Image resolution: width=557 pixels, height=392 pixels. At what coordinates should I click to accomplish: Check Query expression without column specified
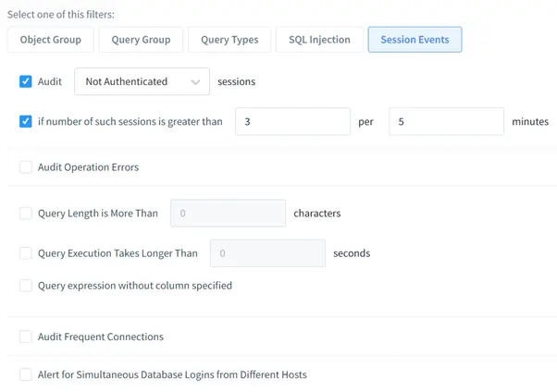26,286
